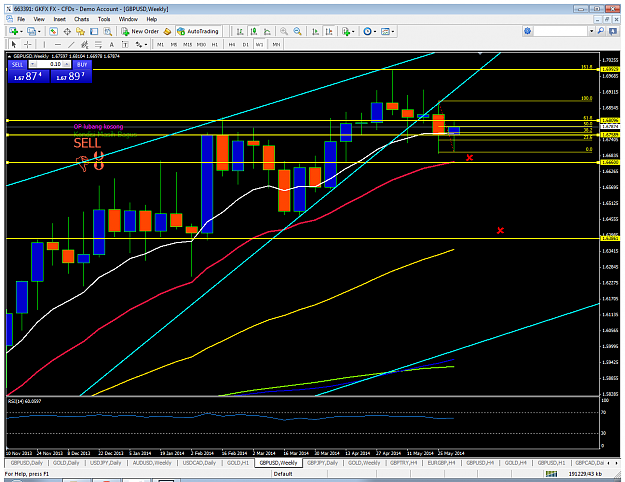The image size is (625, 482).
Task: Increase lot volume with right stepper arrow
Action: pyautogui.click(x=67, y=64)
